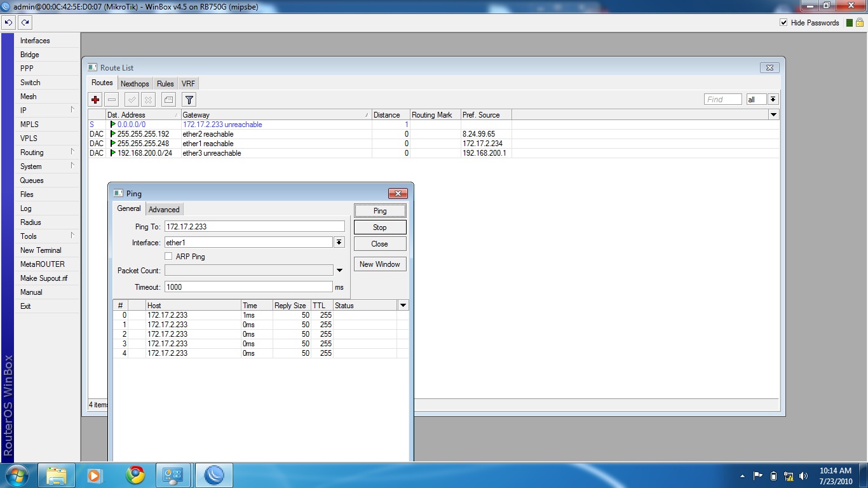Click the Ping button

[380, 211]
